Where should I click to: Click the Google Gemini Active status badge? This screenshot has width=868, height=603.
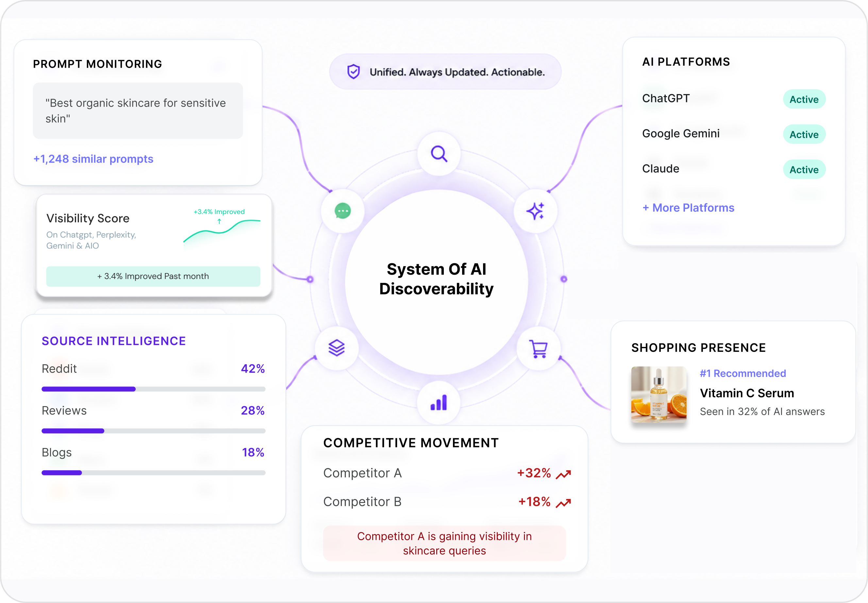[x=804, y=134]
